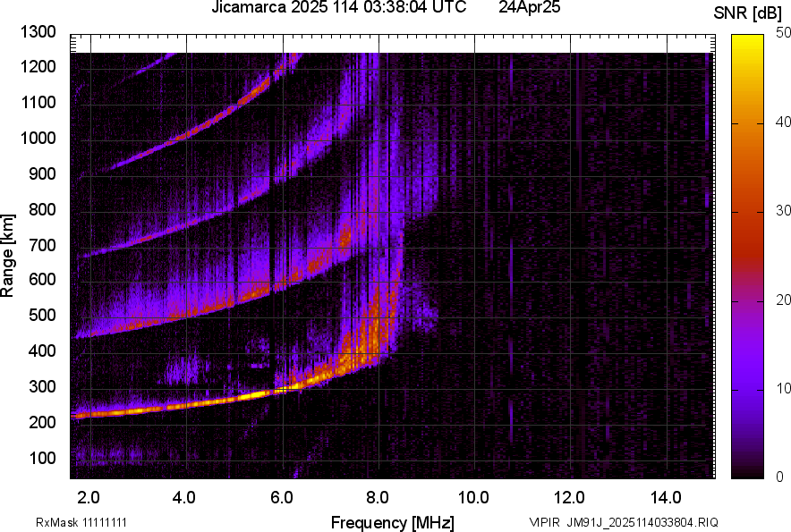Click the colorbar value 20

pos(784,300)
